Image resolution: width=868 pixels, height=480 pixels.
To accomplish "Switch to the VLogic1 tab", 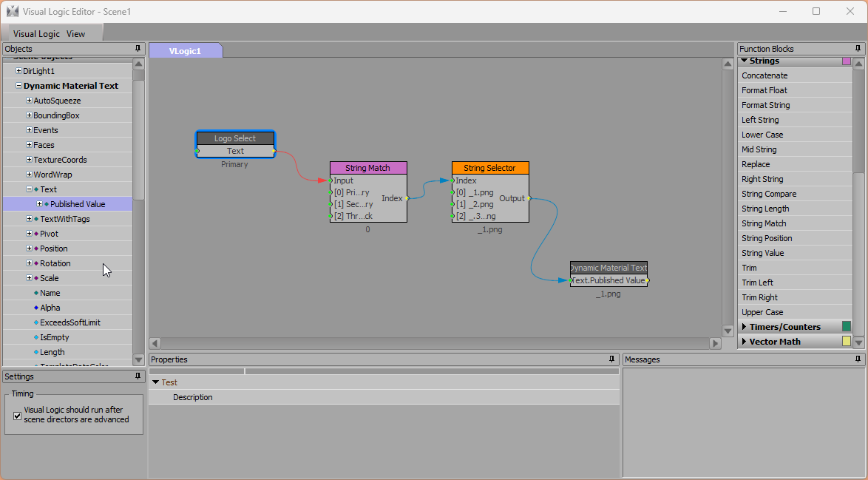I will (x=185, y=51).
